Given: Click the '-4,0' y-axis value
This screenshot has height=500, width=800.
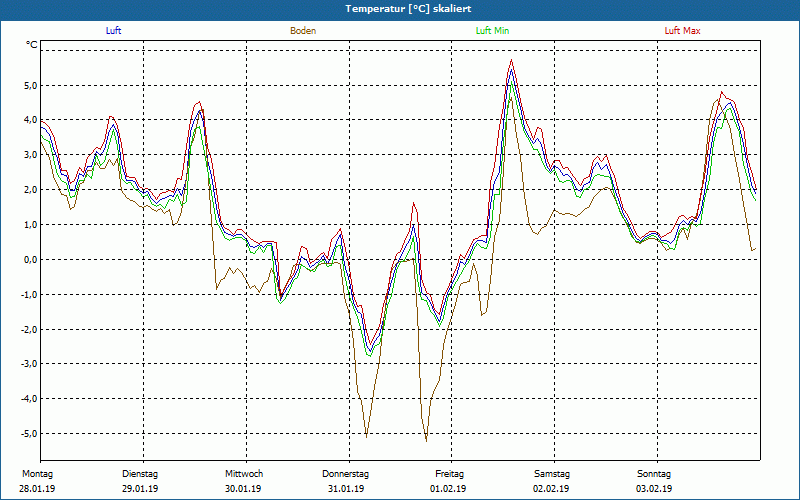Looking at the screenshot, I should [30, 398].
